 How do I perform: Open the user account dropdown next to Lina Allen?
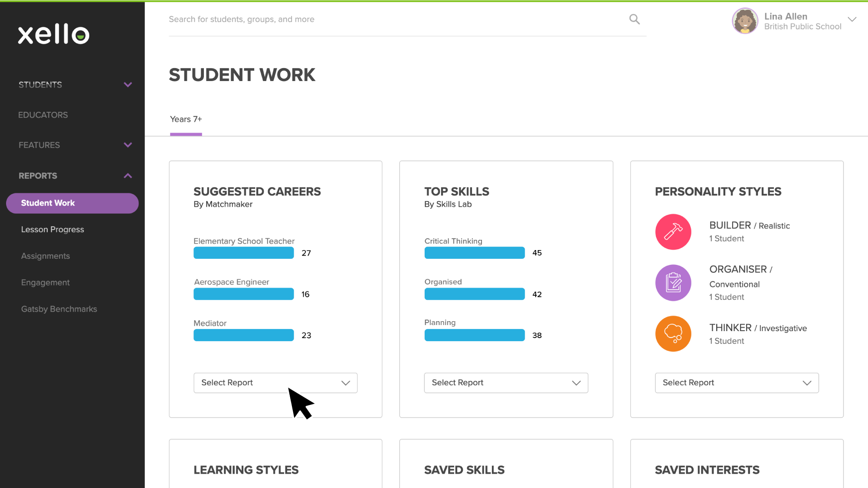pos(852,19)
